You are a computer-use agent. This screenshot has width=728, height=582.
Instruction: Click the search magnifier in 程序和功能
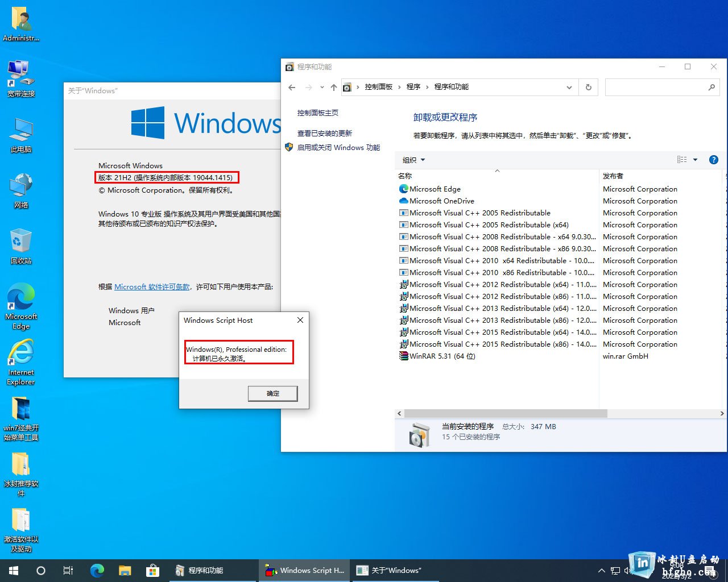point(712,88)
